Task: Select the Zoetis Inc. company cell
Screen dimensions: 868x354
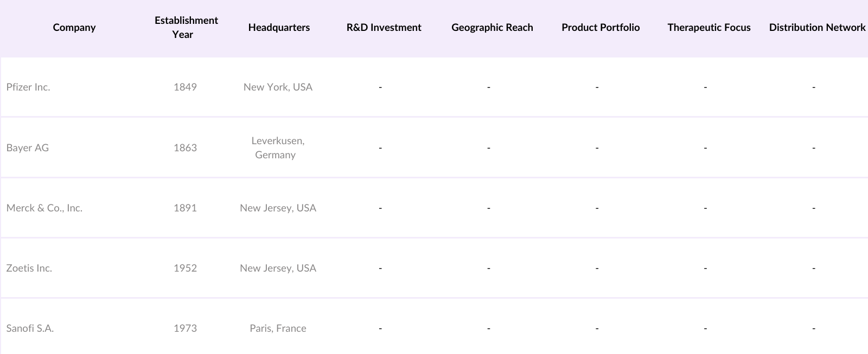Action: (29, 268)
